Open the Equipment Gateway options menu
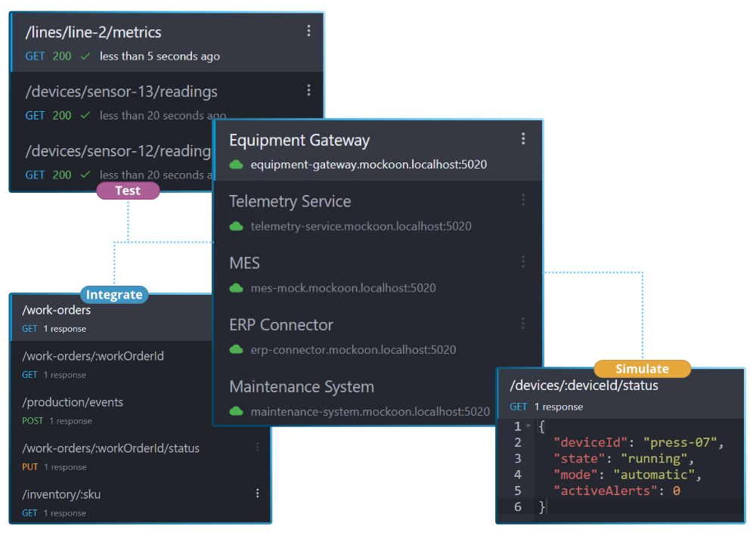This screenshot has height=545, width=756. [523, 139]
